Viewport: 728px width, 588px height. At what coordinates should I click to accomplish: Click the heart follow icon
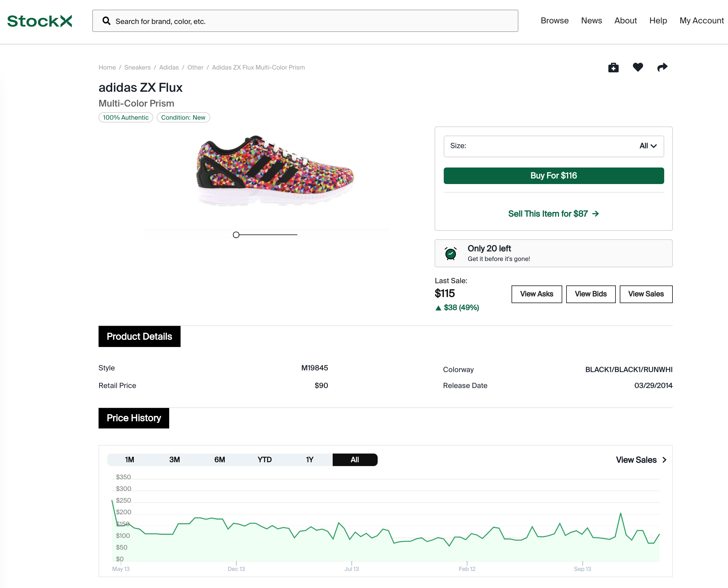point(638,67)
